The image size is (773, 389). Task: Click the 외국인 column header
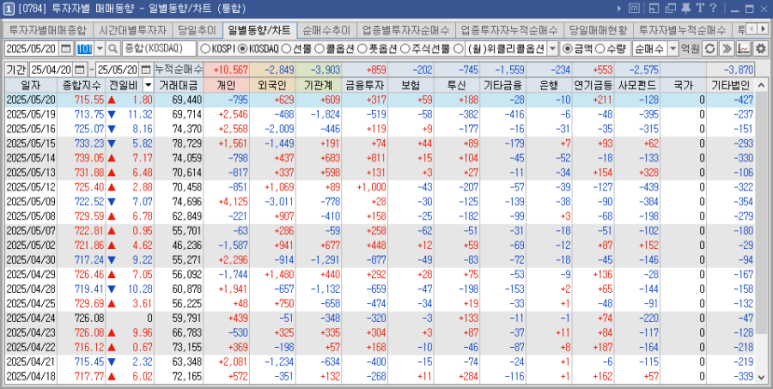click(273, 85)
